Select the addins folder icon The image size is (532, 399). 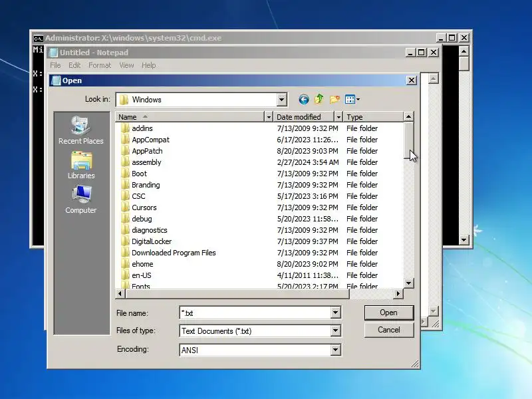click(x=126, y=128)
